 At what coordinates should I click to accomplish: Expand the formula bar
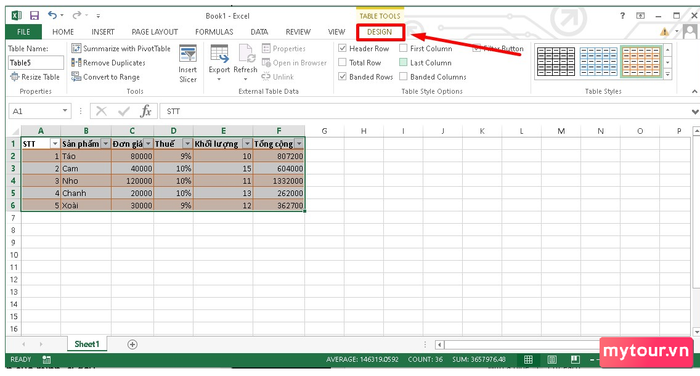[x=695, y=112]
